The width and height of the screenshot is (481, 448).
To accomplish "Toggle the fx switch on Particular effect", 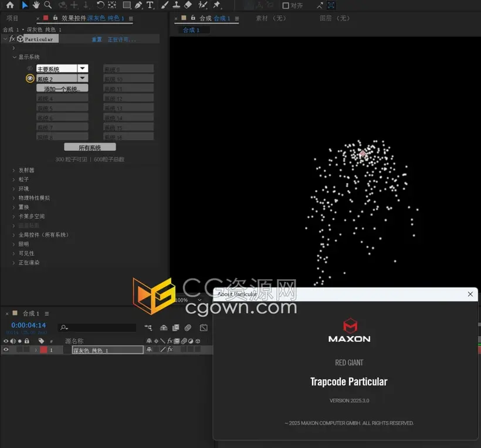I will click(12, 39).
